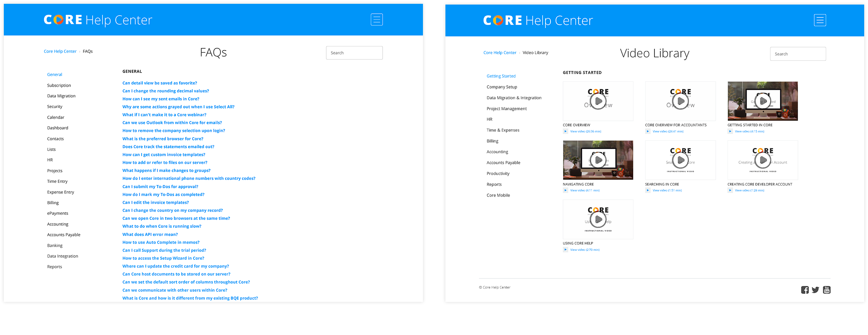Open 'How to access the Setup Wizard in Core?'
This screenshot has height=335, width=868.
pyautogui.click(x=163, y=258)
